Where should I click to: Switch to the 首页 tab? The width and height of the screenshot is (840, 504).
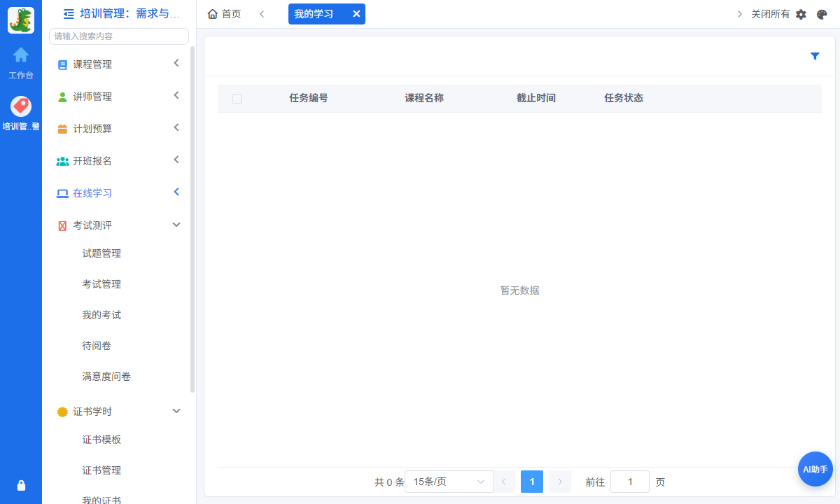point(225,14)
